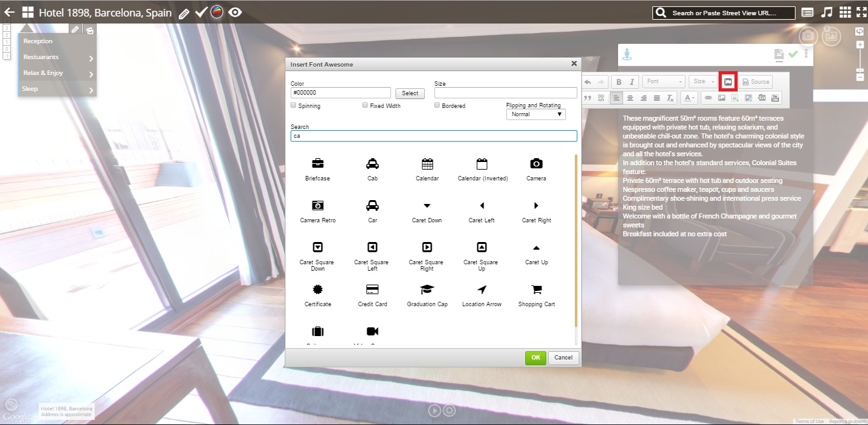Click the Insert Font Awesome flag toolbar icon

click(729, 81)
